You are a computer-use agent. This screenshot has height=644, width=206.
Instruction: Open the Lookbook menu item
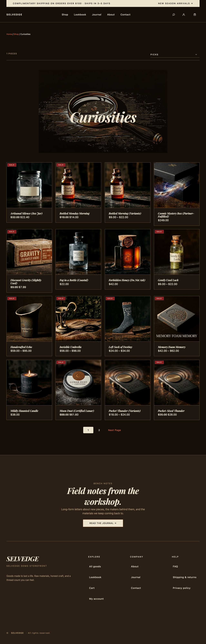[80, 15]
